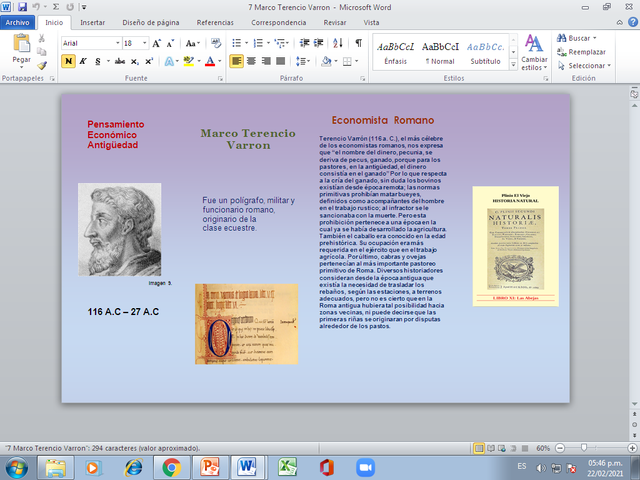Go to the Revisar tab
This screenshot has height=480, width=640.
point(335,22)
